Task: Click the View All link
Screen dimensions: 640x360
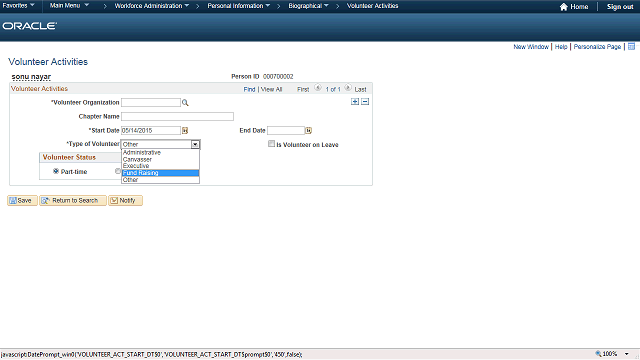Action: point(271,89)
